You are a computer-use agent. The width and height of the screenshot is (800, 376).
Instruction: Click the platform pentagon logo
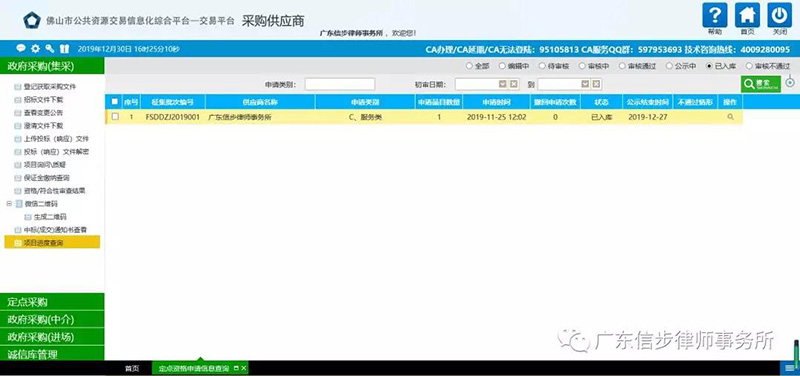click(32, 20)
